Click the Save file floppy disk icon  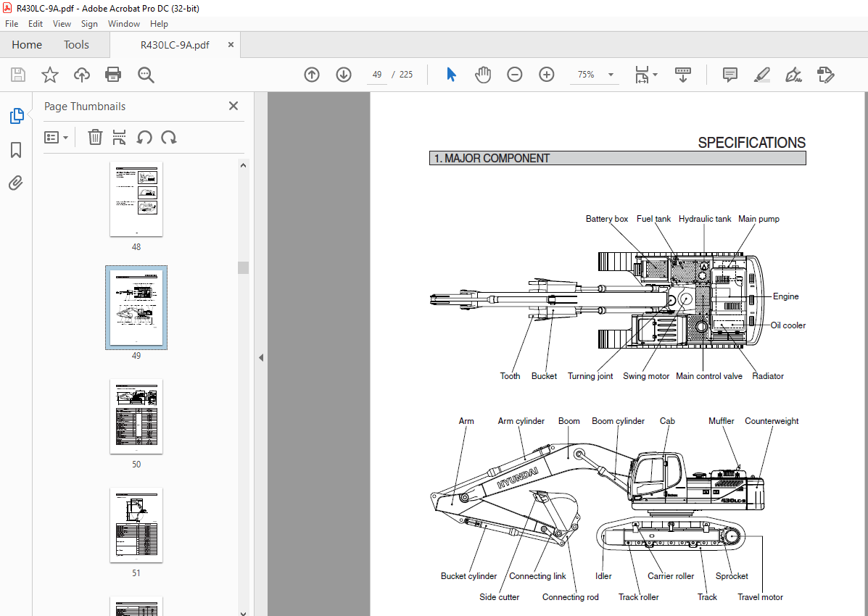(18, 75)
